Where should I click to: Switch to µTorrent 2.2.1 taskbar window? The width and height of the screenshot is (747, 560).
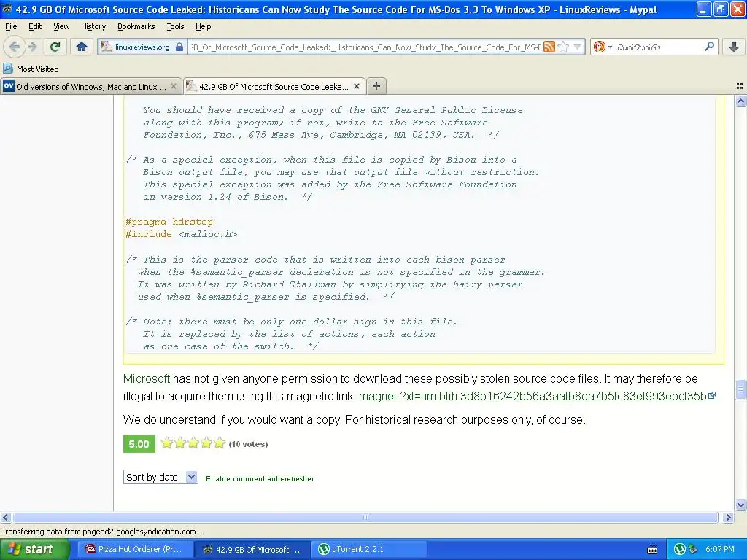(369, 549)
